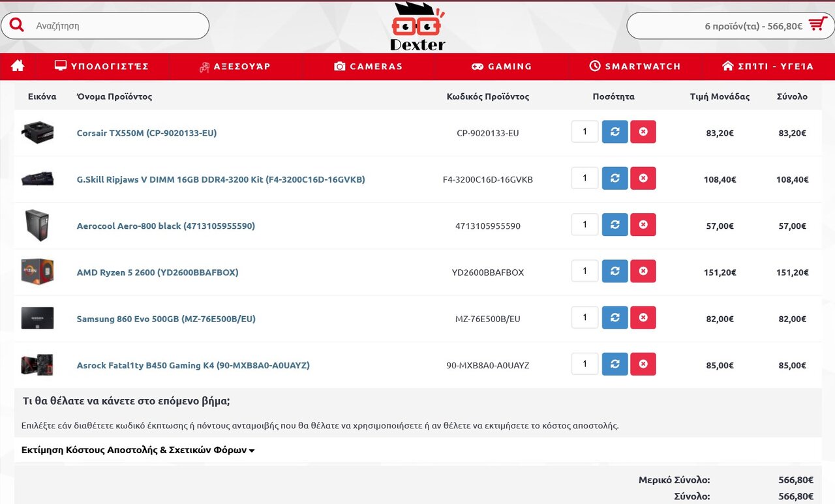Edit quantity field for G.Skill Ripjaws V
The width and height of the screenshot is (835, 504).
pos(585,178)
